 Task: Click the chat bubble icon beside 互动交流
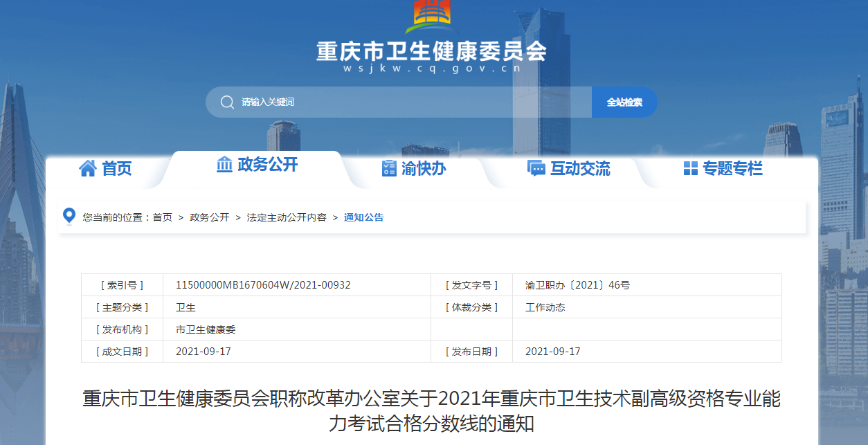click(x=536, y=168)
